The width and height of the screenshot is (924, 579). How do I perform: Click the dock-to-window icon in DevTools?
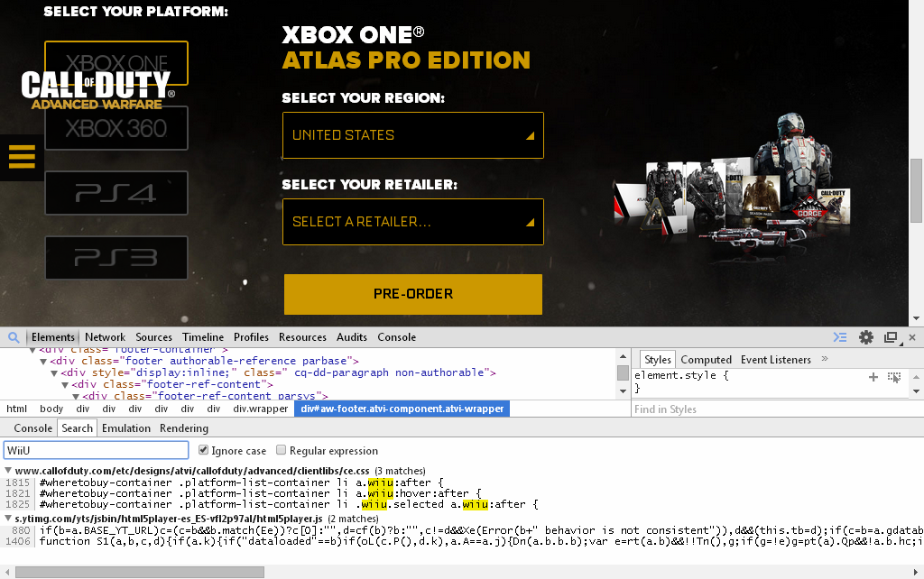coord(891,337)
